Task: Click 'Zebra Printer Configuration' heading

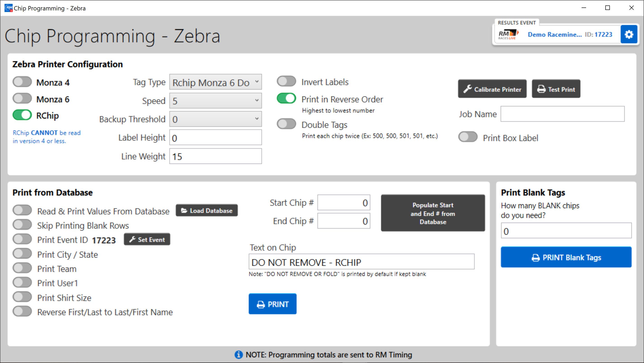Action: [x=68, y=64]
